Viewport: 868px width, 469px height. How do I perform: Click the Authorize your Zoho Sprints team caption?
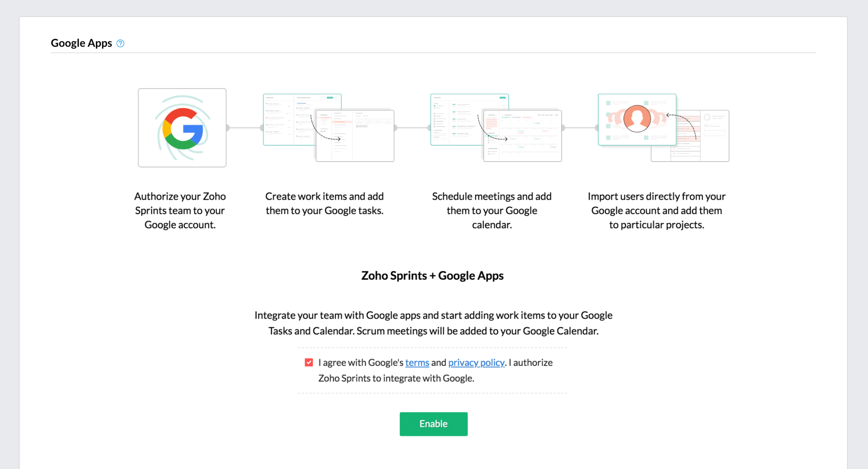[180, 211]
